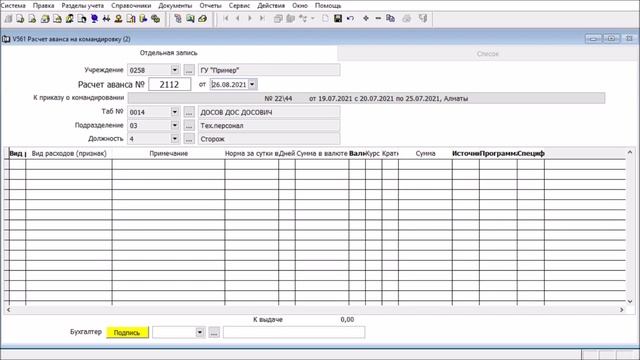Click the yellow person icon in toolbar
The height and width of the screenshot is (360, 640).
pos(118,19)
